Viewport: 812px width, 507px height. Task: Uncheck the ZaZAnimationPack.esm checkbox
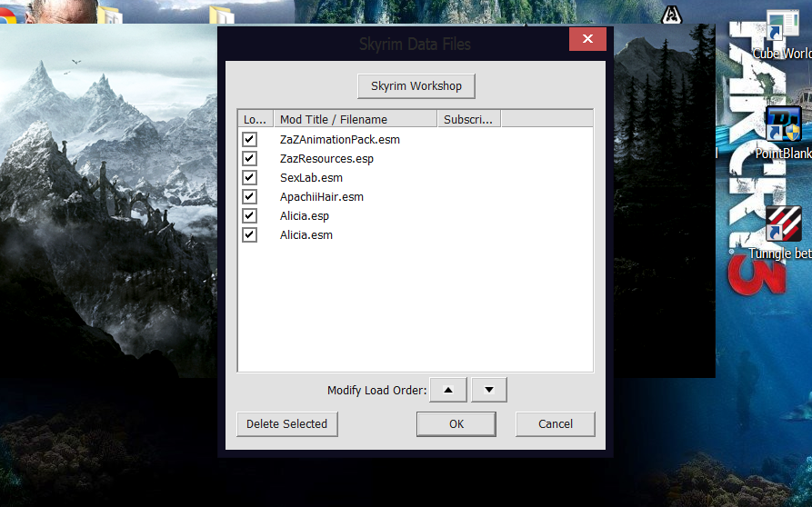[249, 139]
